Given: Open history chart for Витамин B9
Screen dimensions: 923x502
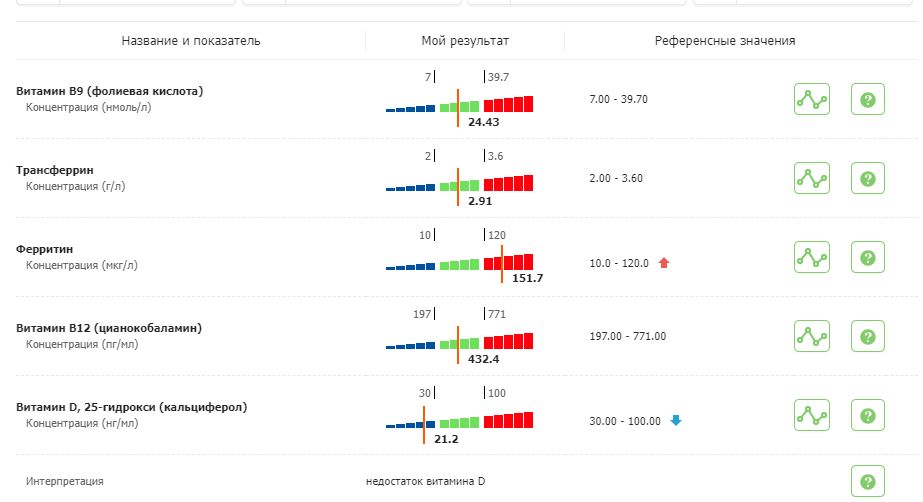Looking at the screenshot, I should point(812,100).
